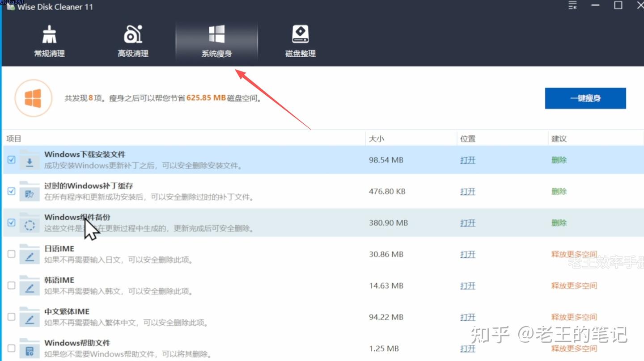Open the 常规清理 tab
The height and width of the screenshot is (361, 644).
coord(49,41)
